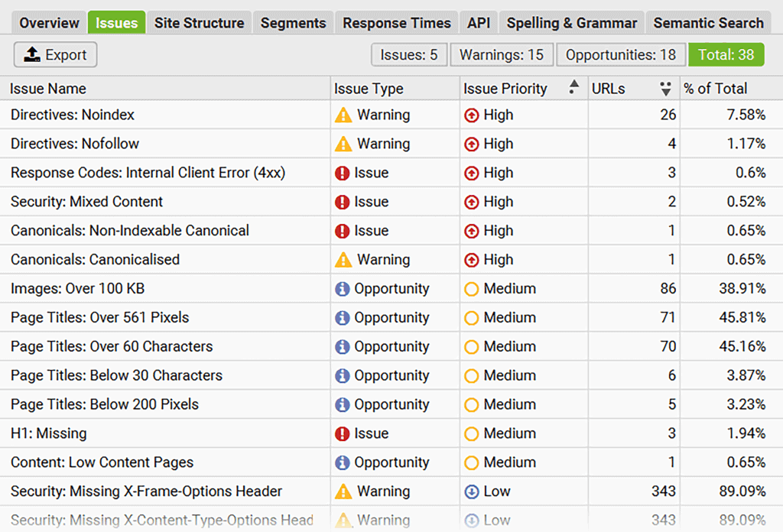783x532 pixels.
Task: Click the opportunity info icon for Images: Over 100 KB
Action: (x=343, y=290)
